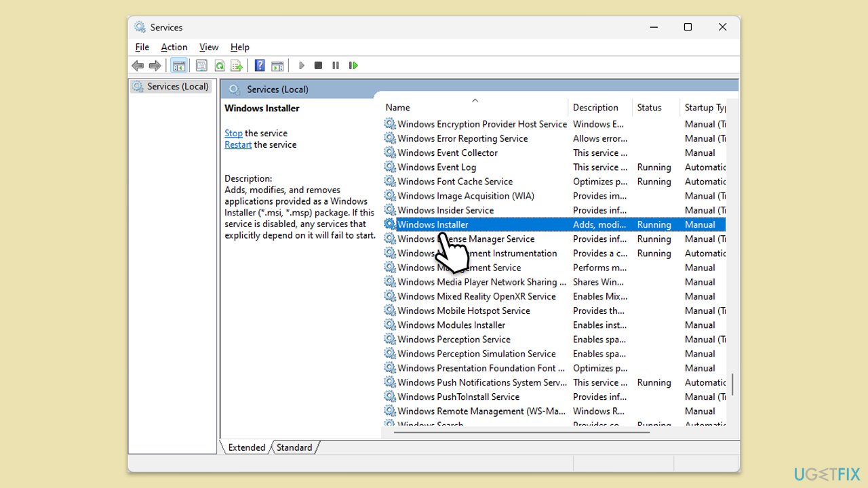Click gear icon of Windows PushToInstall Service
868x488 pixels.
(x=390, y=397)
